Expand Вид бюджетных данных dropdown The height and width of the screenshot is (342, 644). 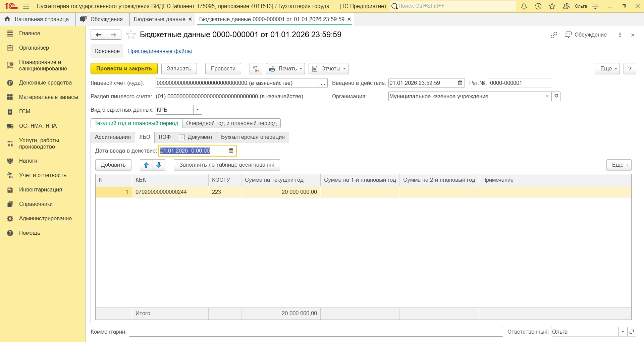(x=198, y=110)
